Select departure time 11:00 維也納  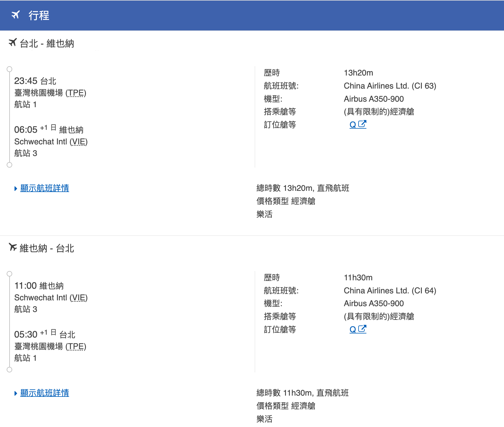click(x=39, y=286)
